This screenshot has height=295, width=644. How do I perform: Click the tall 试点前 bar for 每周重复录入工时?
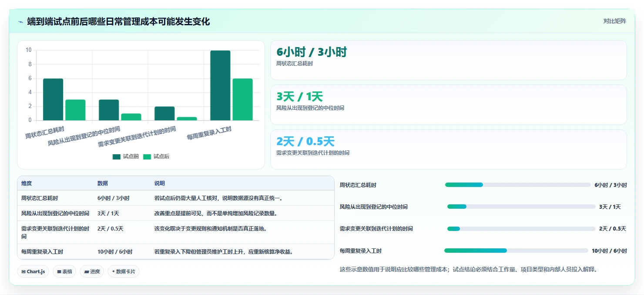tap(220, 85)
